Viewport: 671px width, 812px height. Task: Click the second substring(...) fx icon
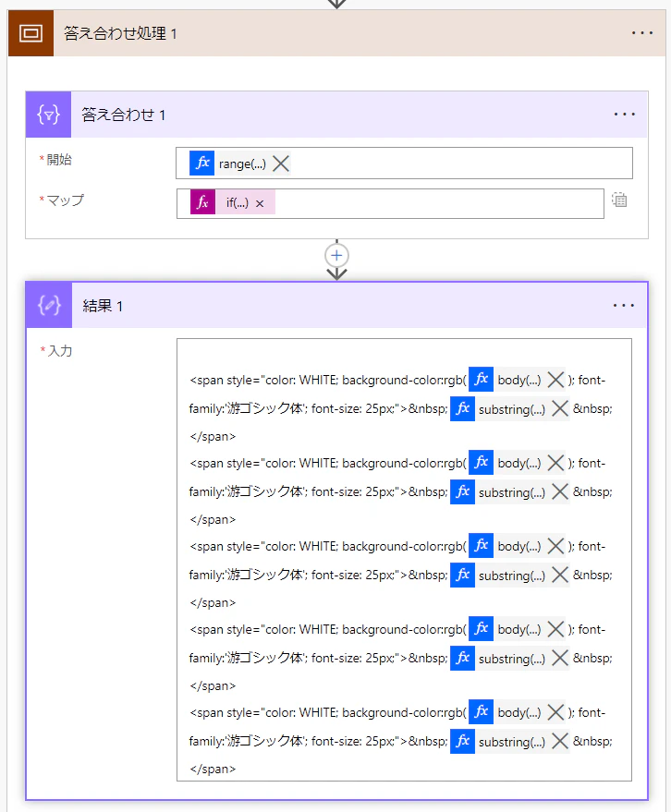click(463, 491)
